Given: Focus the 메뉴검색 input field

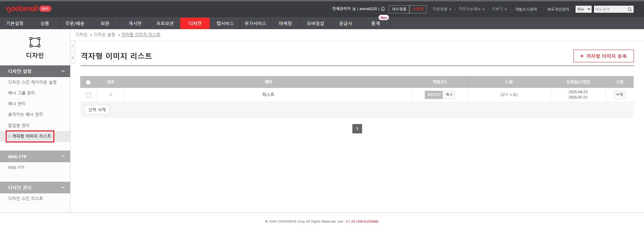Looking at the screenshot, I should 611,9.
